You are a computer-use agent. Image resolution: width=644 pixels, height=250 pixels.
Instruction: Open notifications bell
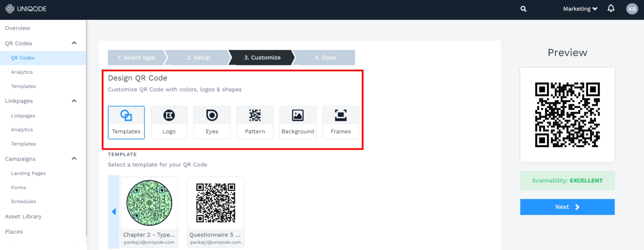click(611, 8)
